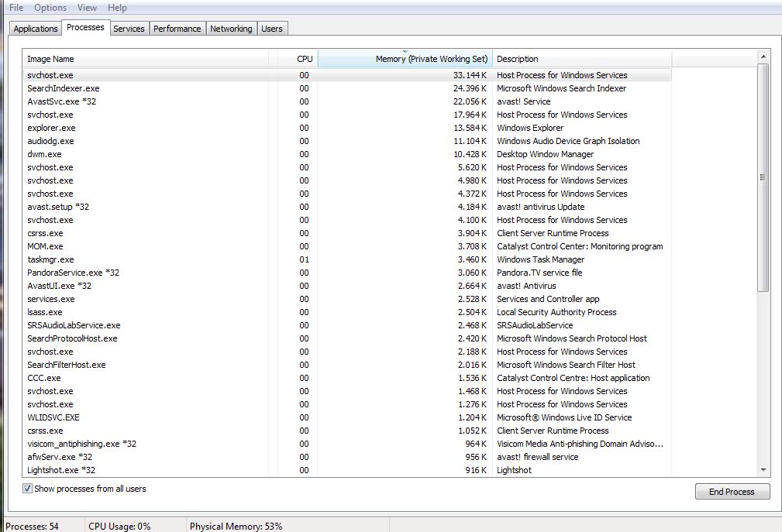Open the Help menu
This screenshot has width=782, height=532.
pos(117,8)
